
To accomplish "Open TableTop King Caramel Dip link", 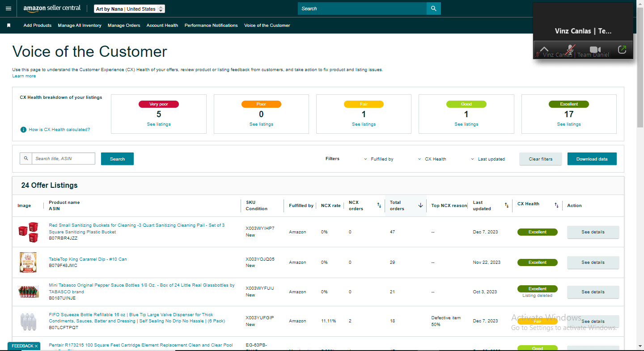I will pos(88,259).
